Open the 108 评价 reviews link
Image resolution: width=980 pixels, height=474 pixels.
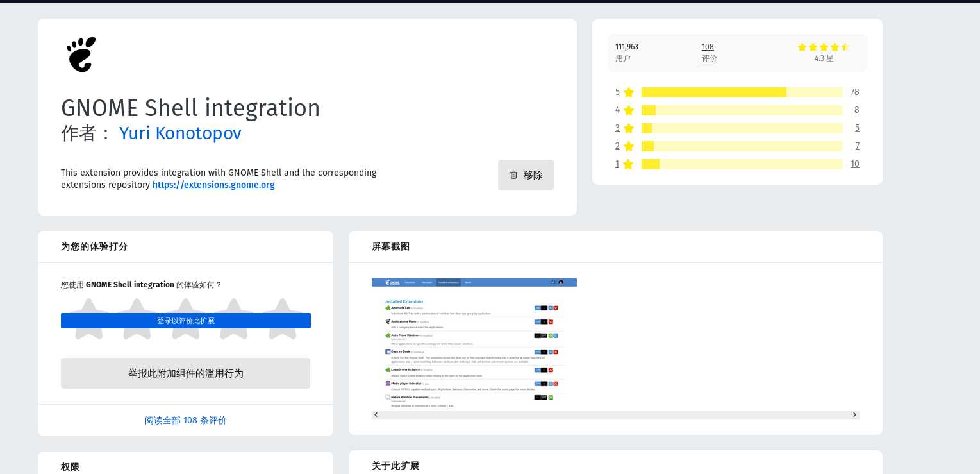(x=709, y=52)
